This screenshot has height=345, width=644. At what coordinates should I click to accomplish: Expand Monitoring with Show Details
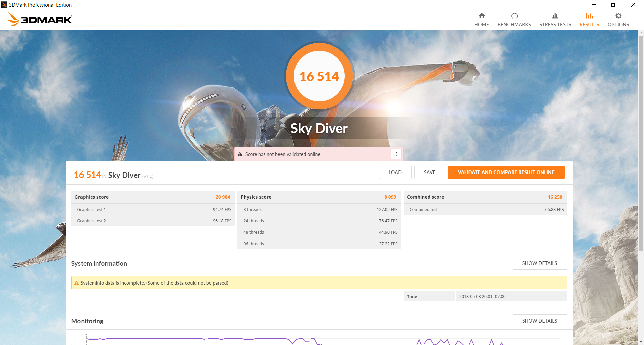(x=539, y=321)
